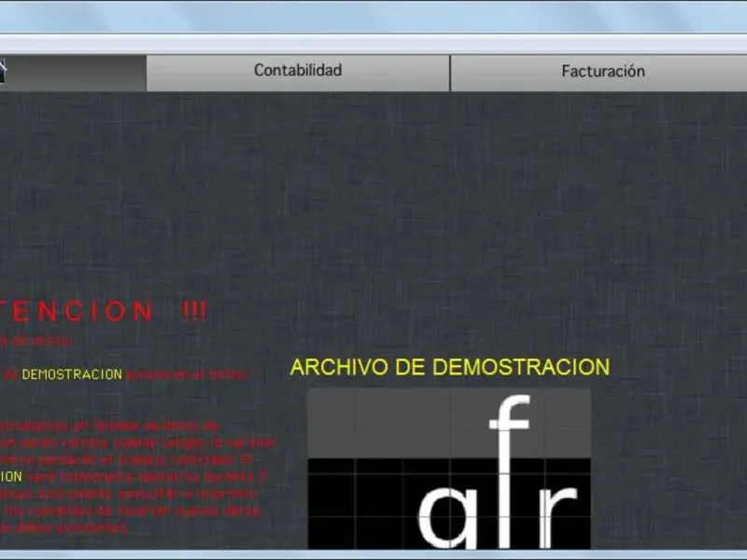This screenshot has width=747, height=560.
Task: Open the Facturación tab
Action: 599,73
